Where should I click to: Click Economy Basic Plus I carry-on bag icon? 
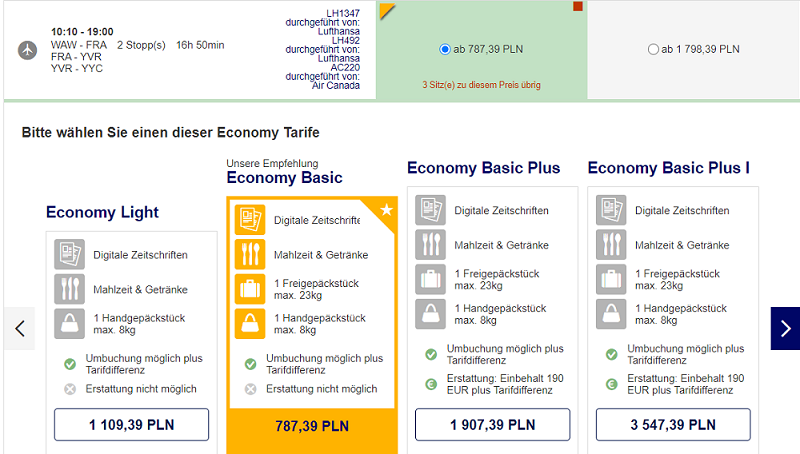[x=611, y=314]
